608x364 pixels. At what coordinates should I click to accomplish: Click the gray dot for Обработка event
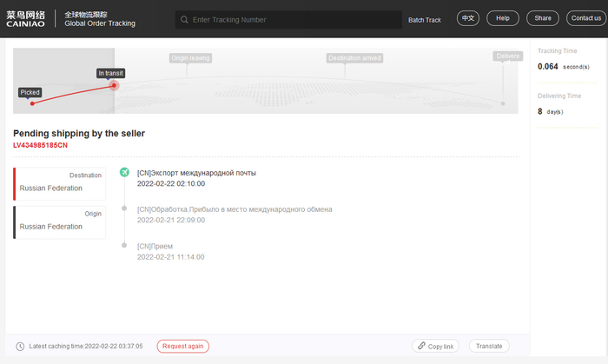124,208
